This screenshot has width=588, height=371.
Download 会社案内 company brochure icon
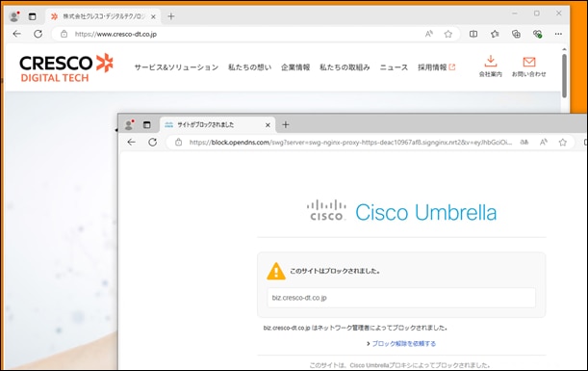click(491, 66)
